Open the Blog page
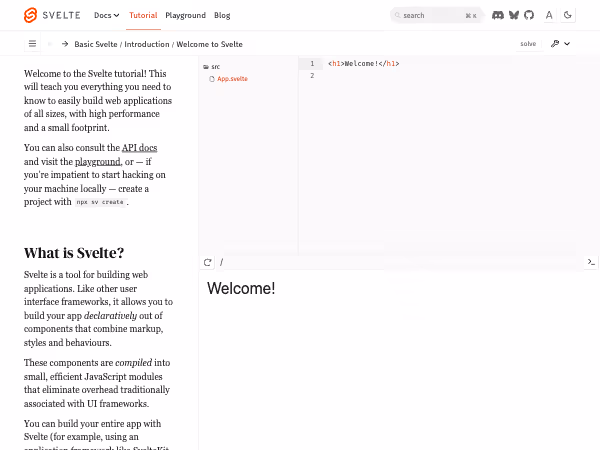Image resolution: width=600 pixels, height=450 pixels. [x=222, y=15]
